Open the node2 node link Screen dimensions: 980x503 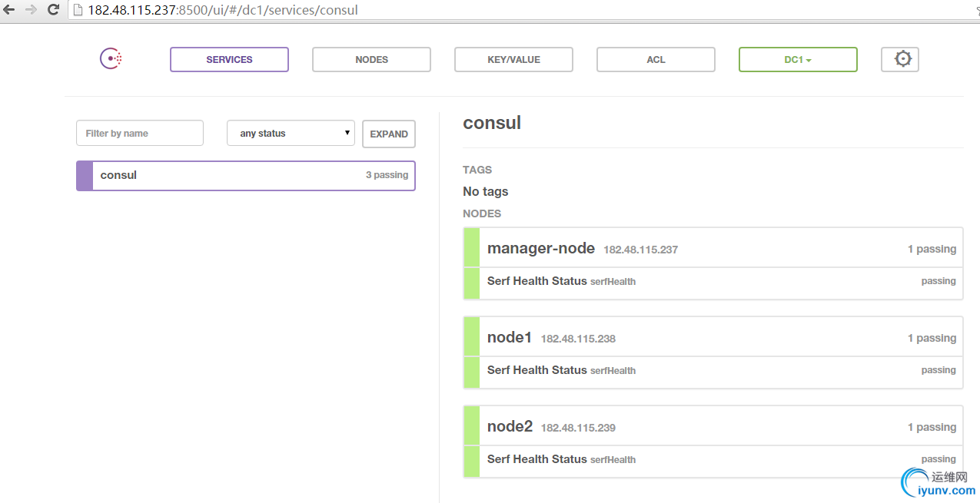(x=510, y=426)
